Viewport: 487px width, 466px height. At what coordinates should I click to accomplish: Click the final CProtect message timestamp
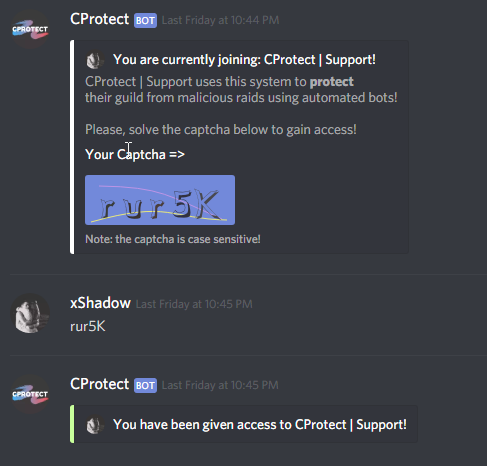[x=220, y=385]
